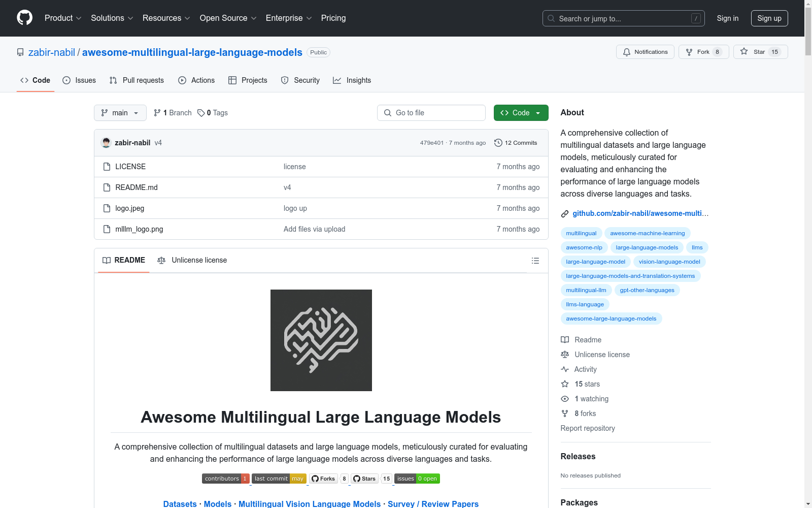Click the issues 0 open badge
812x508 pixels.
[x=417, y=479]
